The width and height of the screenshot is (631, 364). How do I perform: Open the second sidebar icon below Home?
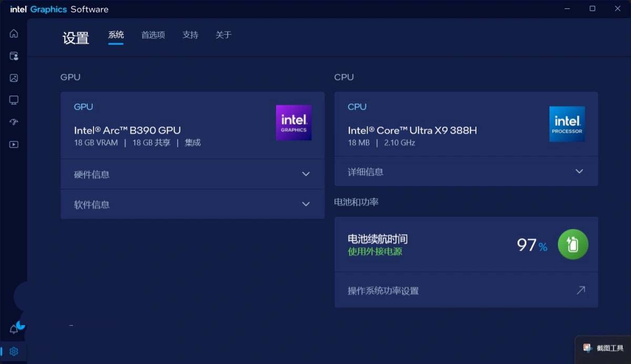pyautogui.click(x=14, y=56)
